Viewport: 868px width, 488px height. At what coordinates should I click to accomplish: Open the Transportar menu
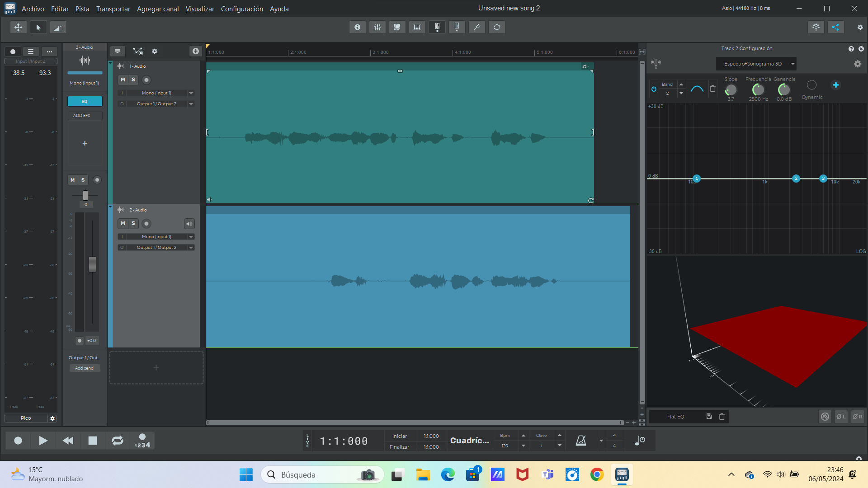[113, 9]
